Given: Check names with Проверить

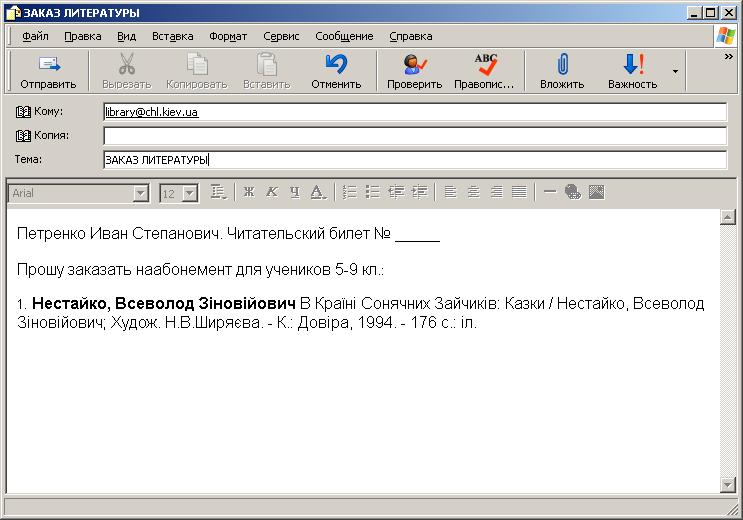Looking at the screenshot, I should click(x=415, y=71).
